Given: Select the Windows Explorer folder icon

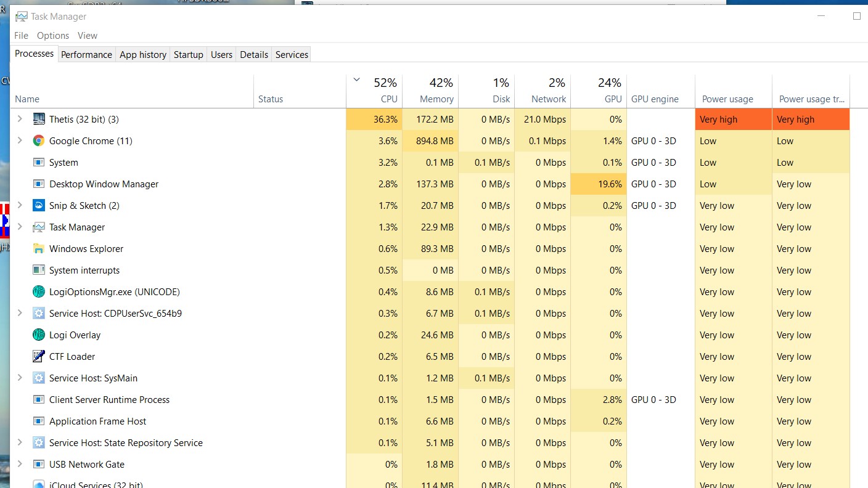Looking at the screenshot, I should [x=37, y=248].
